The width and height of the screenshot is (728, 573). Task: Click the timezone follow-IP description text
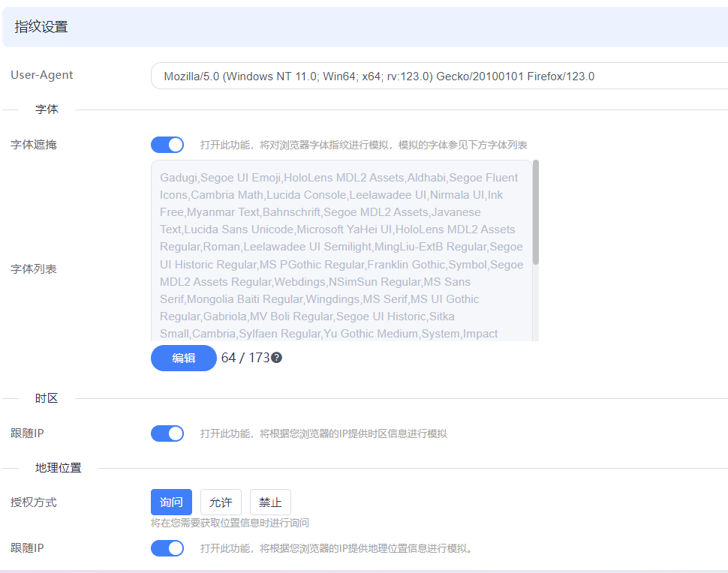coord(323,433)
